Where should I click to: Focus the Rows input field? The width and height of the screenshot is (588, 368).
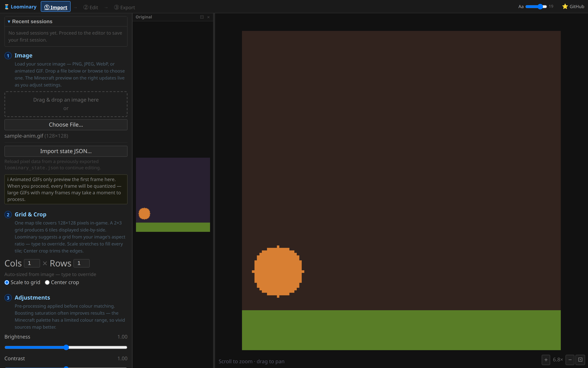tap(81, 263)
